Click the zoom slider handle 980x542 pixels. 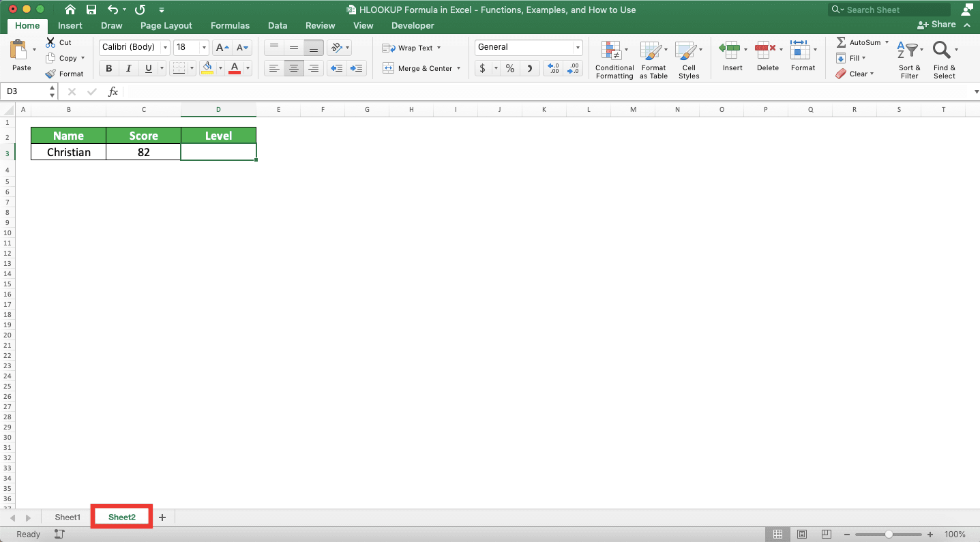click(x=889, y=535)
